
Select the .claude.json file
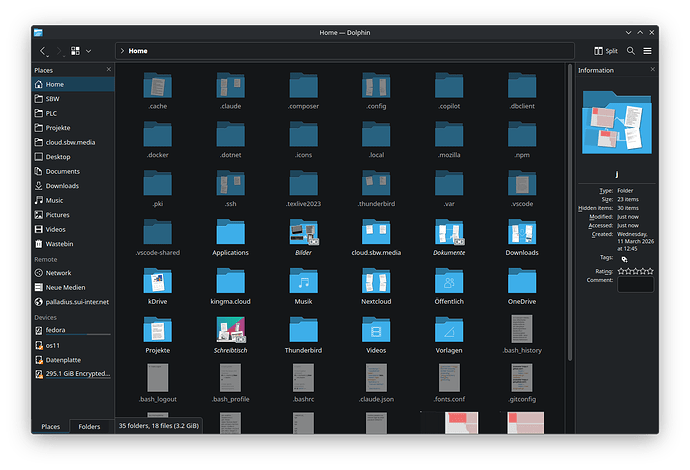click(x=376, y=384)
